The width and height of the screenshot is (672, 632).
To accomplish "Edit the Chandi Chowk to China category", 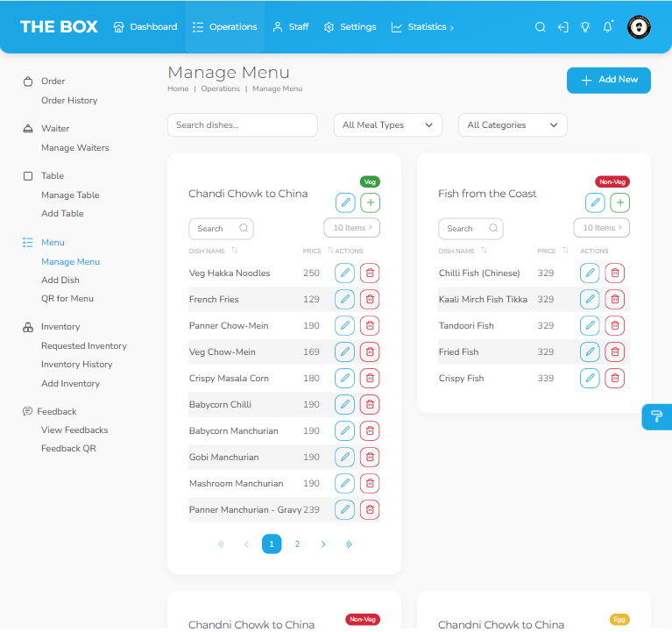I will pos(345,202).
